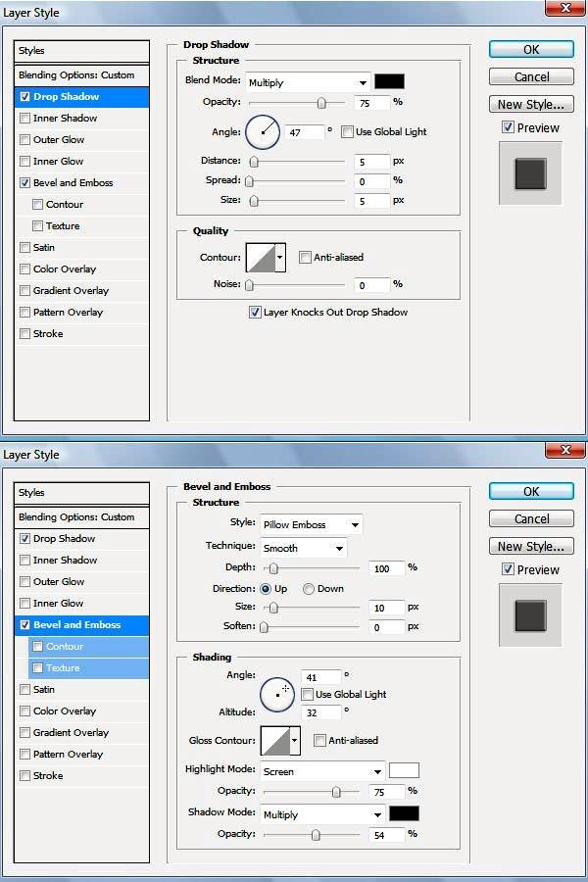Click the white Highlight Mode color swatch
This screenshot has width=588, height=882.
coord(404,770)
